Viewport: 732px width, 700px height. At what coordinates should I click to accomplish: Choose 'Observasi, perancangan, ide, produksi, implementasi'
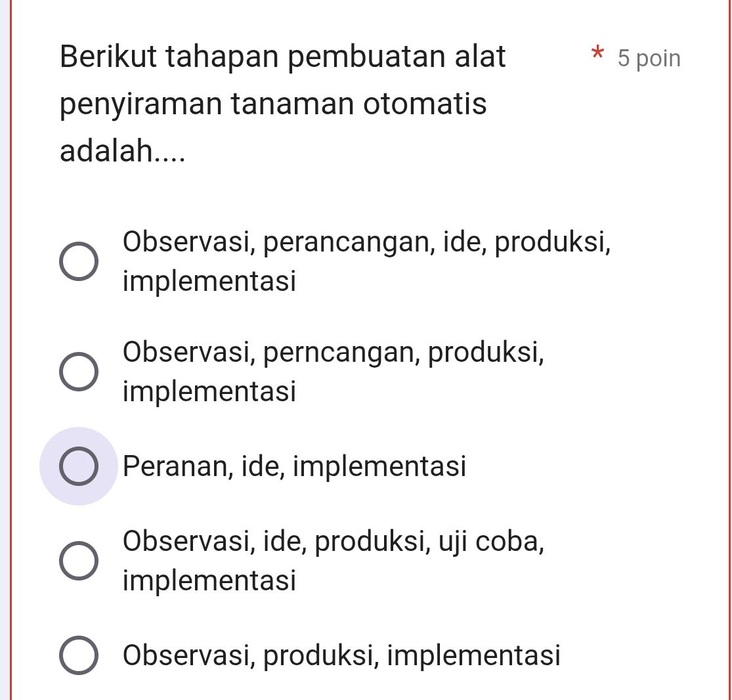click(80, 260)
